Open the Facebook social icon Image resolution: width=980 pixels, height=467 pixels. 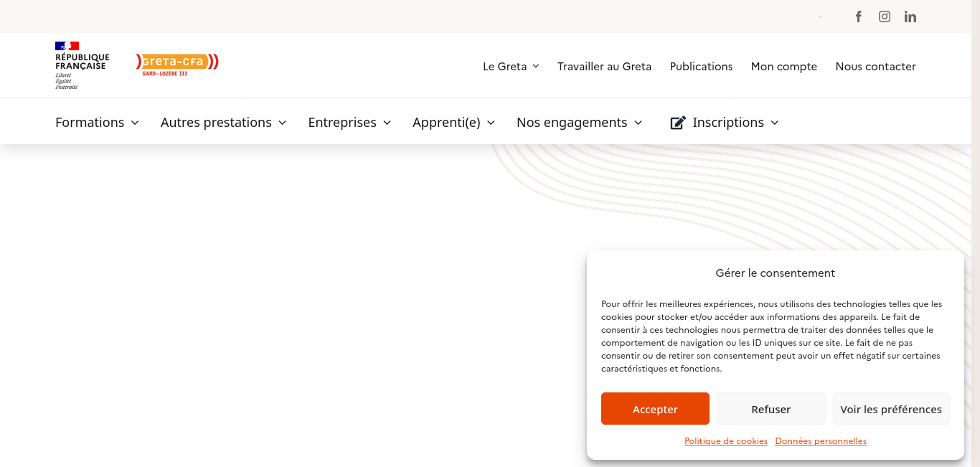[858, 16]
